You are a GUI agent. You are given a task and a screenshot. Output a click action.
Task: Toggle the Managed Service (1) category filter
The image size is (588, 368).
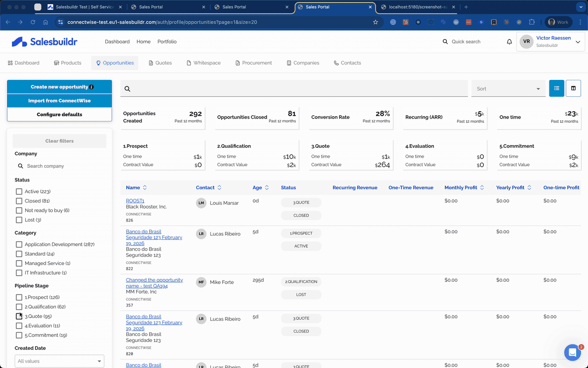[19, 263]
